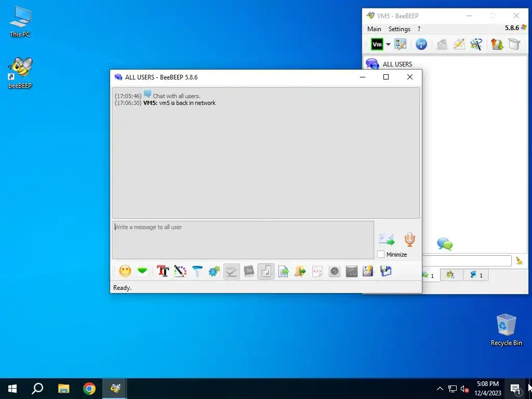Open the taskbar clock showing 5:08 PM
The image size is (532, 399).
pos(488,389)
